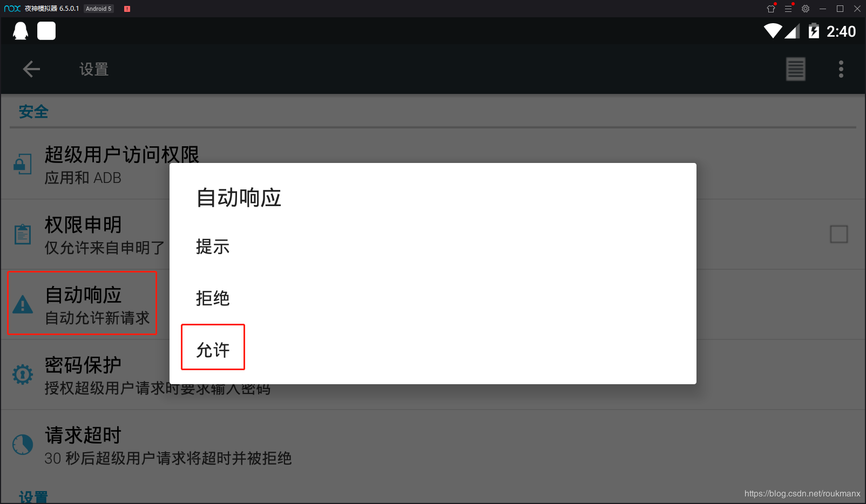Open the log list icon in toolbar
The image size is (866, 504).
click(795, 69)
